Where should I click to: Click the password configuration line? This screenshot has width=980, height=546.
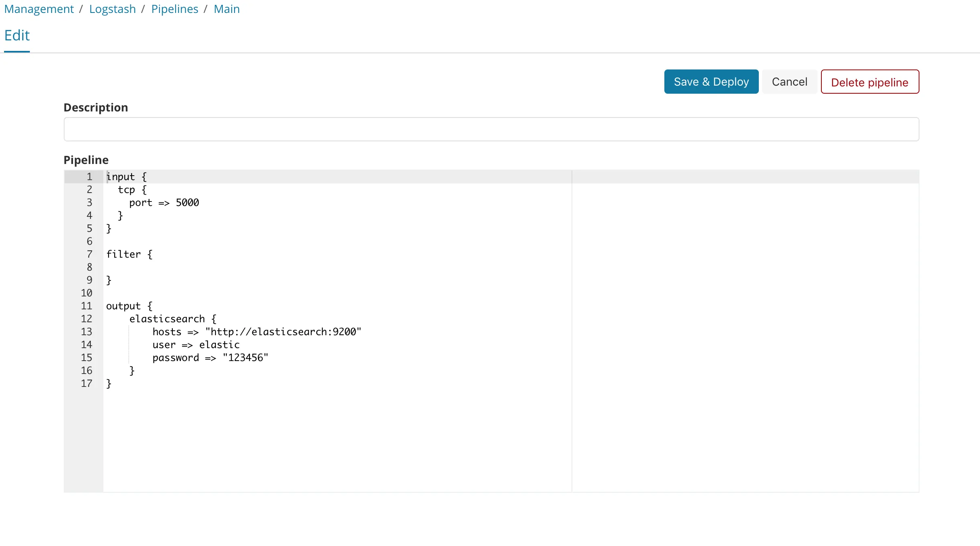210,357
